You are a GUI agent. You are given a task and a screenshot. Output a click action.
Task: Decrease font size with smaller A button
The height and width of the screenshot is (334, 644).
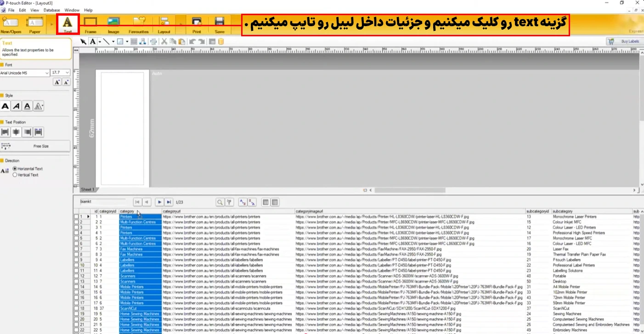click(66, 82)
